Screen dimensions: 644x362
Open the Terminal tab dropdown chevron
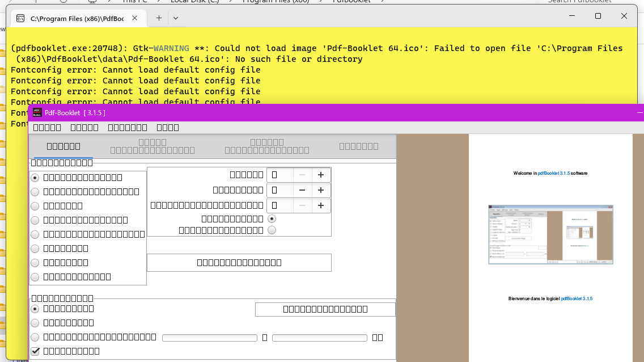click(176, 18)
